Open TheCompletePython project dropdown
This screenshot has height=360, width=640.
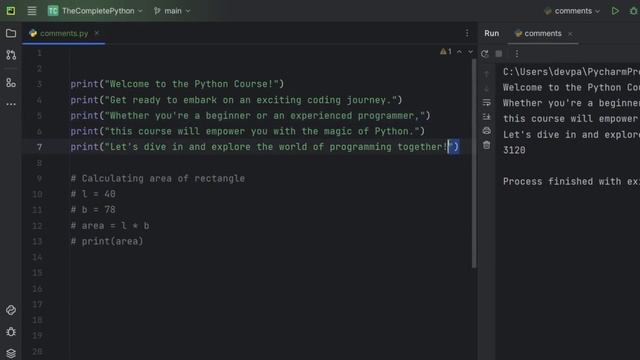96,11
